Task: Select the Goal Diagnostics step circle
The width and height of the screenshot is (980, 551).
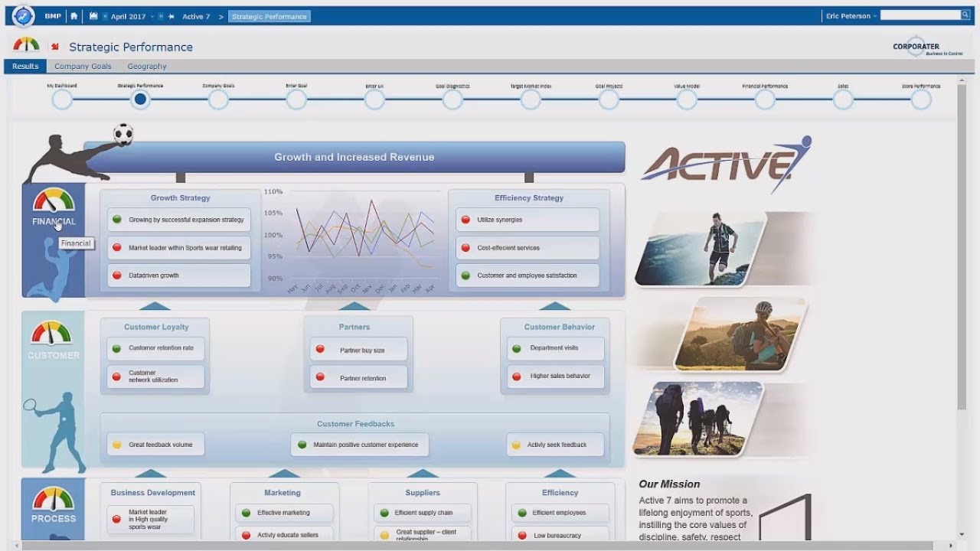Action: [x=452, y=99]
